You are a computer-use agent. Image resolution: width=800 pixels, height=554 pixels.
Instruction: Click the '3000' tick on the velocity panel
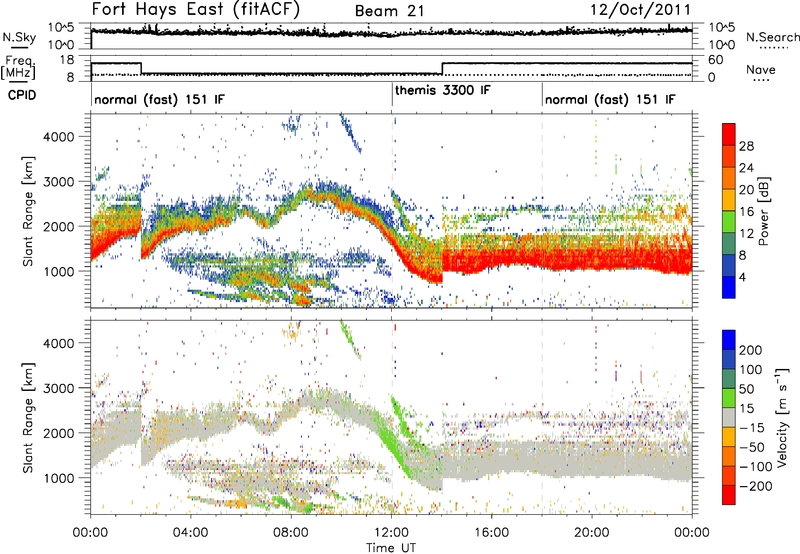pos(58,388)
